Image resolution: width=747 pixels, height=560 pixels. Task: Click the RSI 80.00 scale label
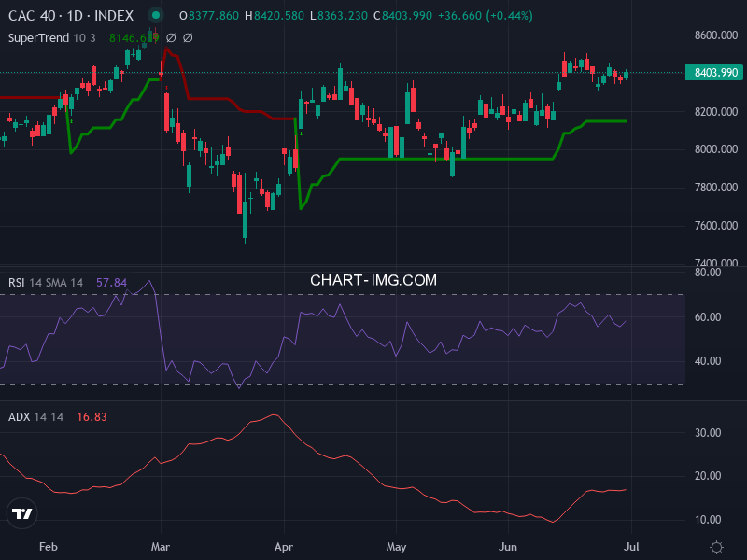point(708,273)
